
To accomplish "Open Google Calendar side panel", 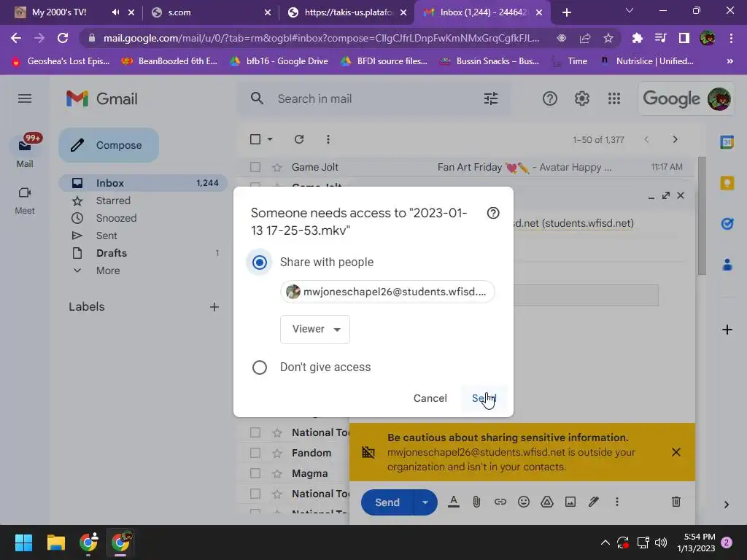I will 727,142.
